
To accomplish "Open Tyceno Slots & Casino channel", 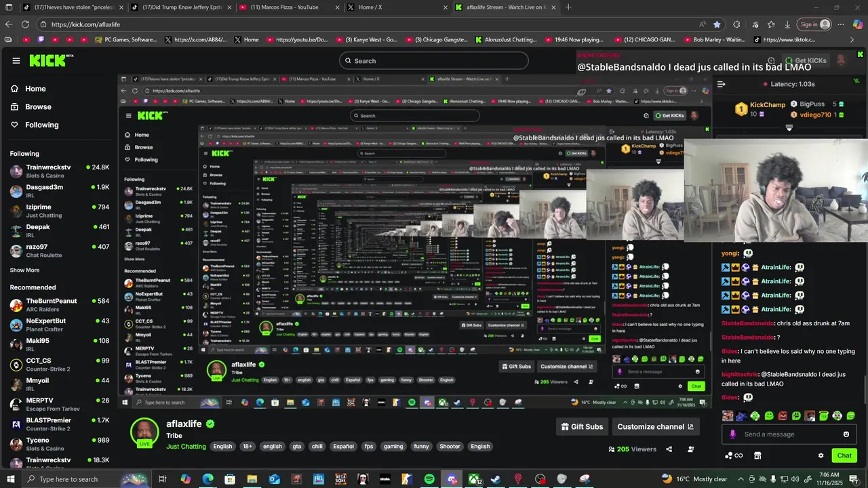I will click(60, 444).
